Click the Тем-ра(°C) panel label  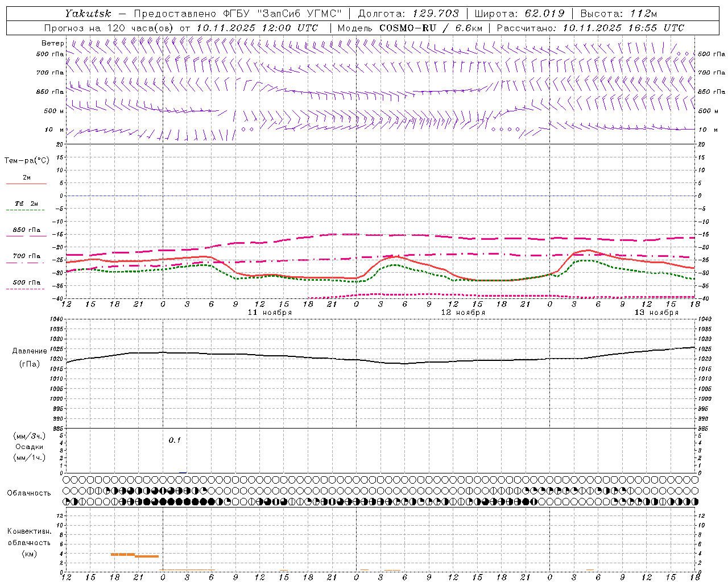[x=27, y=160]
